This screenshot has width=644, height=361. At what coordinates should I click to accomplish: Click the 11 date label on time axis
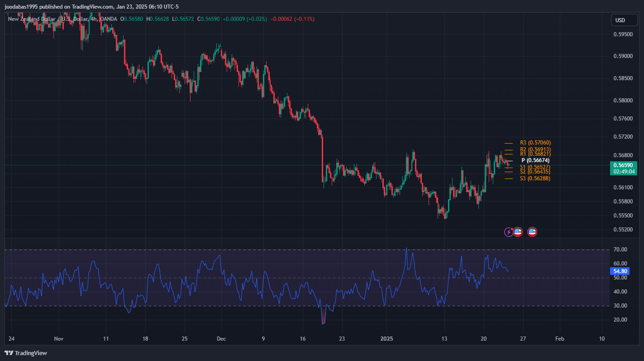(x=106, y=339)
